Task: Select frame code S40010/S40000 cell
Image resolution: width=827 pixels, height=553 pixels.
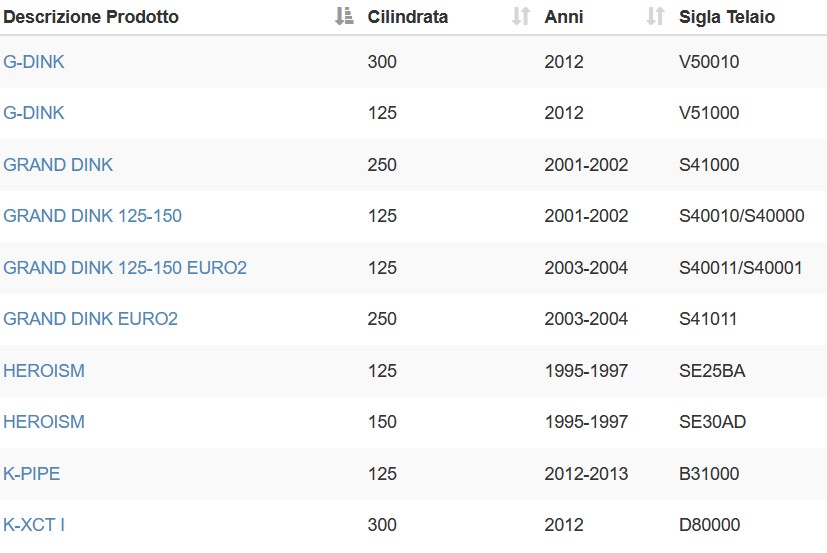Action: pos(742,216)
